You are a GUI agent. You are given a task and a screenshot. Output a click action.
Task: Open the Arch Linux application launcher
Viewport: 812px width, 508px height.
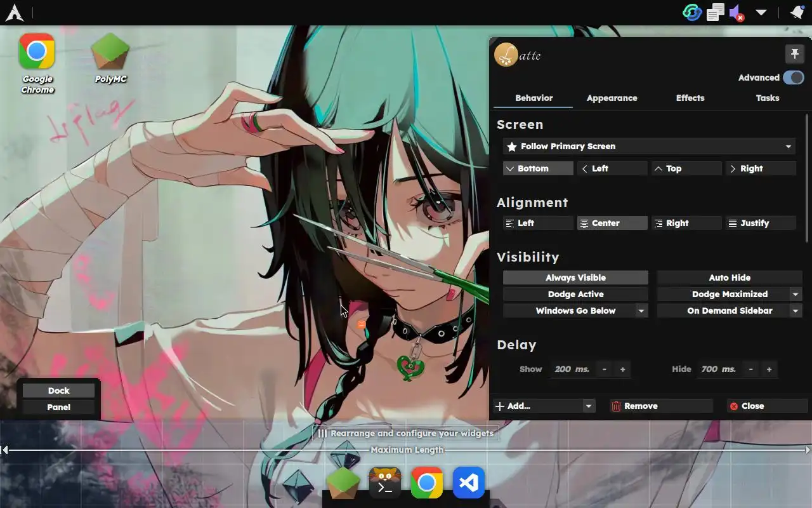pos(14,13)
